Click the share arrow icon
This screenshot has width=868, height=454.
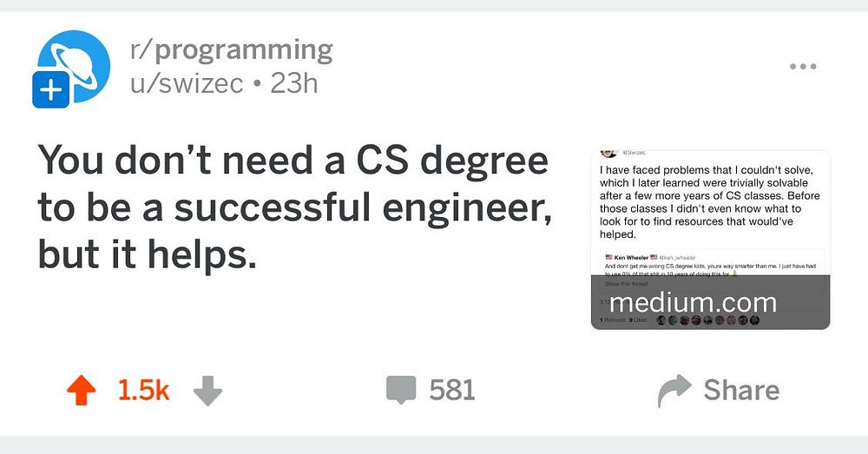pyautogui.click(x=674, y=391)
